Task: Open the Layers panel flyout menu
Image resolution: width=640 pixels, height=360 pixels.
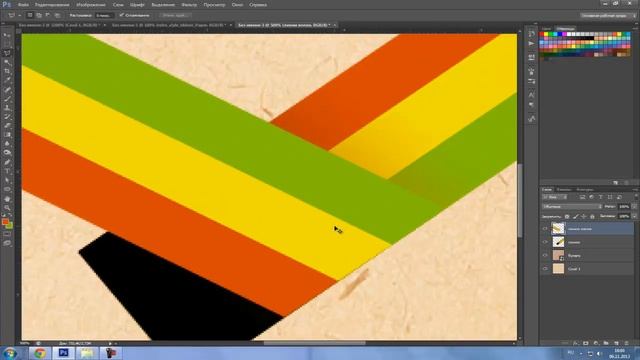Action: 635,189
